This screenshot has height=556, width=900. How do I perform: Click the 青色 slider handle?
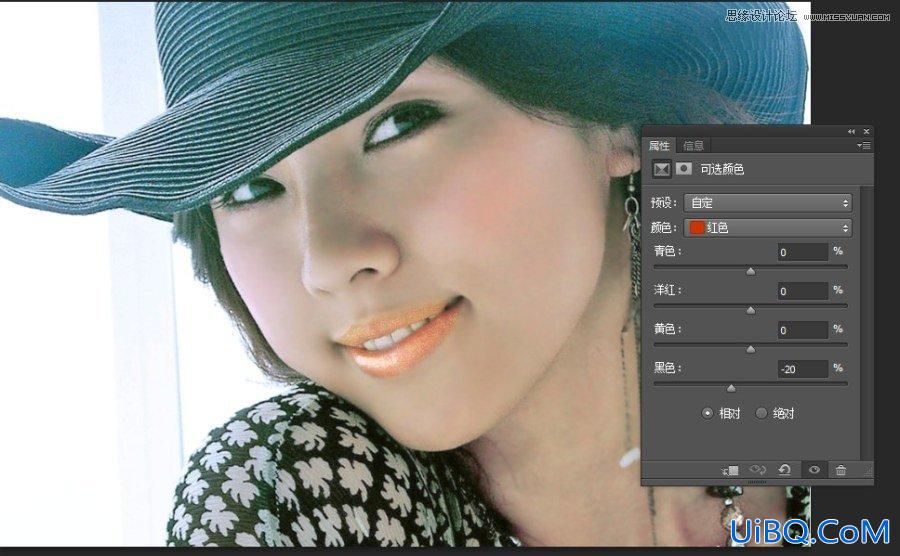click(x=751, y=271)
